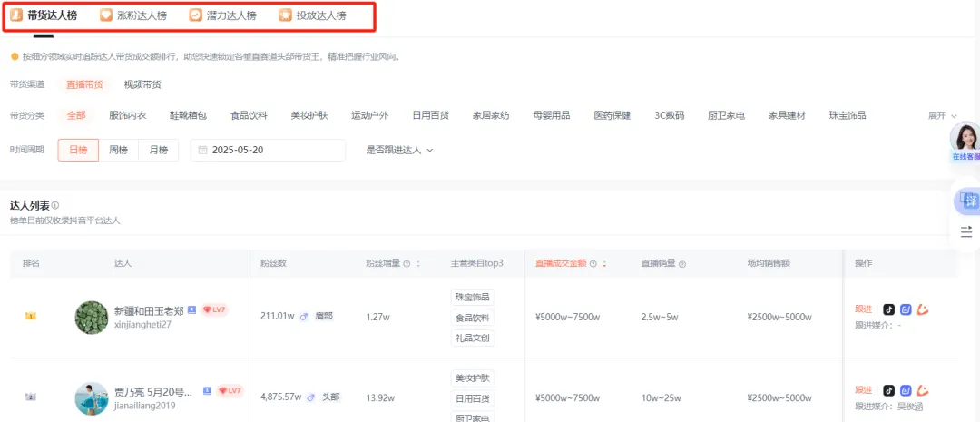Expand 展开 category list
This screenshot has height=422, width=980.
click(942, 115)
